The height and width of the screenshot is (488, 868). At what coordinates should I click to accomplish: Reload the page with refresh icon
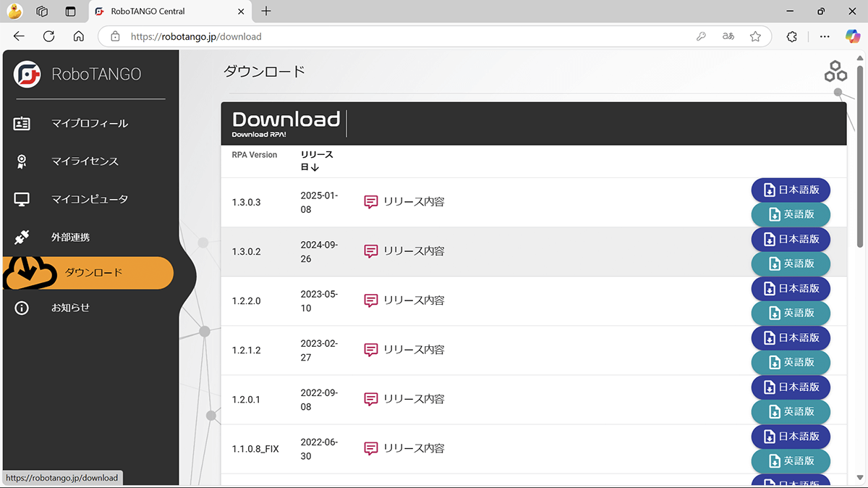tap(49, 36)
